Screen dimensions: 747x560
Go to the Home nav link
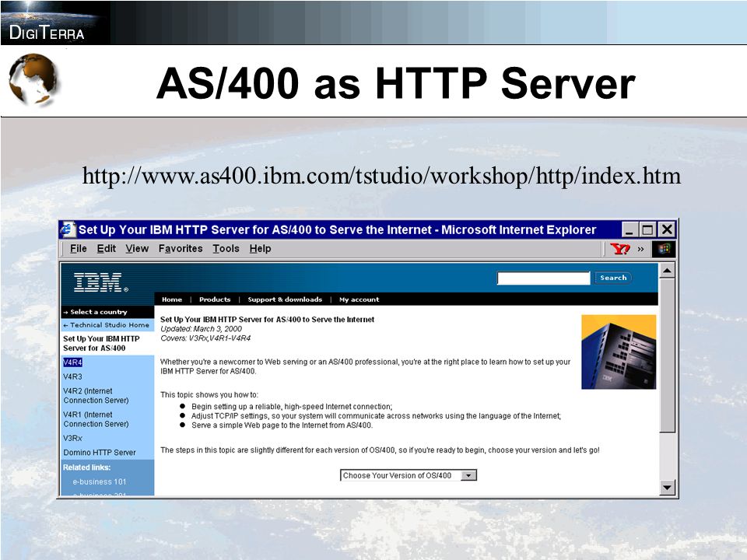[x=172, y=299]
